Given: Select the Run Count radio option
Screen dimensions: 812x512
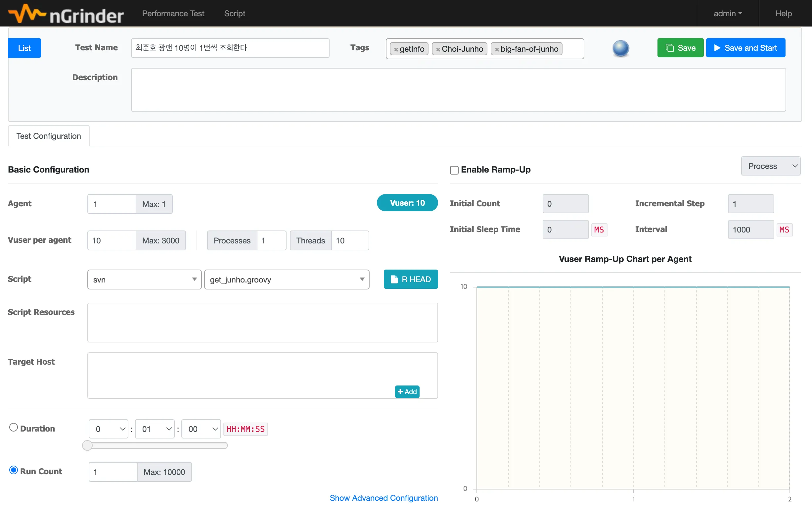Looking at the screenshot, I should [x=14, y=470].
